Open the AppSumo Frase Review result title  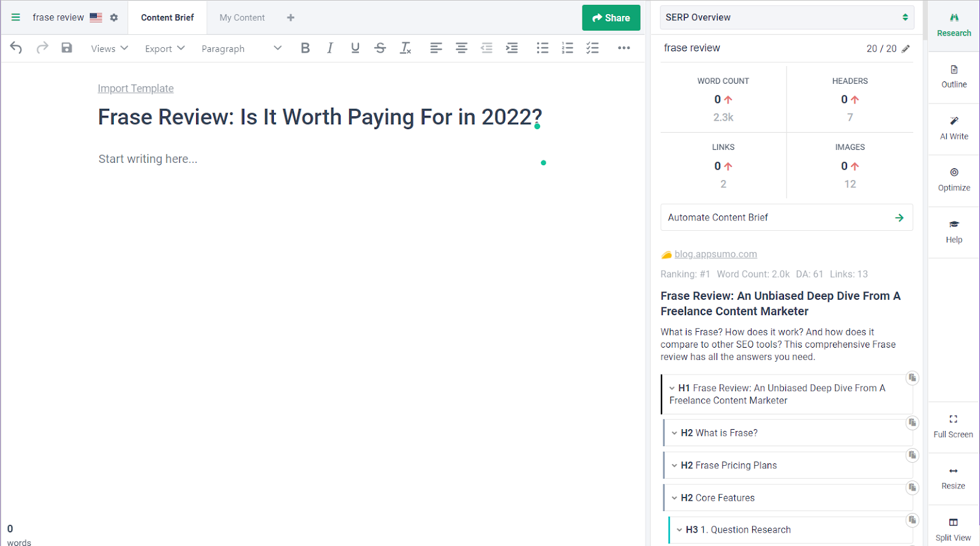tap(780, 304)
